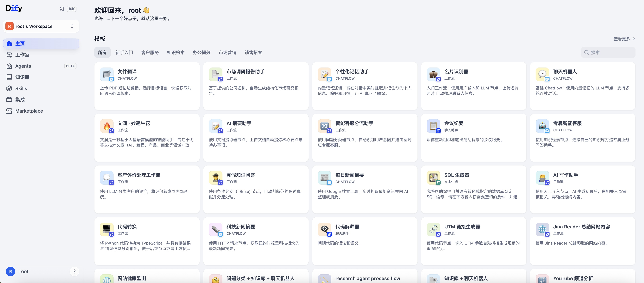The height and width of the screenshot is (283, 644).
Task: Expand root's Workspace switcher
Action: [41, 26]
